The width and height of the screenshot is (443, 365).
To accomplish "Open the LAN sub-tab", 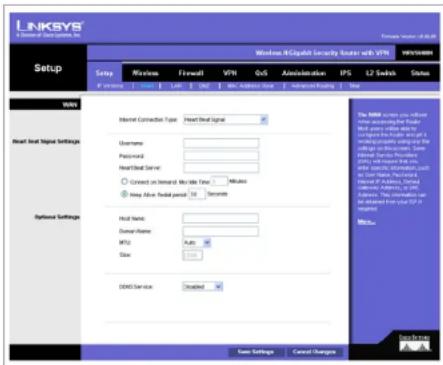I will pos(176,86).
